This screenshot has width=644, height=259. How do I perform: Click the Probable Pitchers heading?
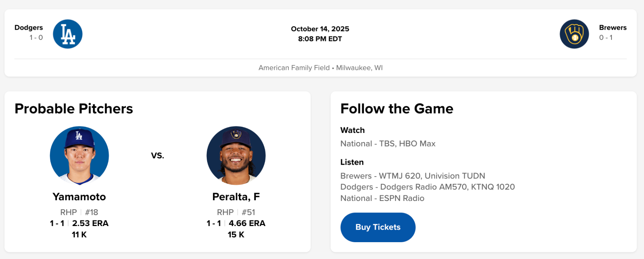click(x=74, y=109)
